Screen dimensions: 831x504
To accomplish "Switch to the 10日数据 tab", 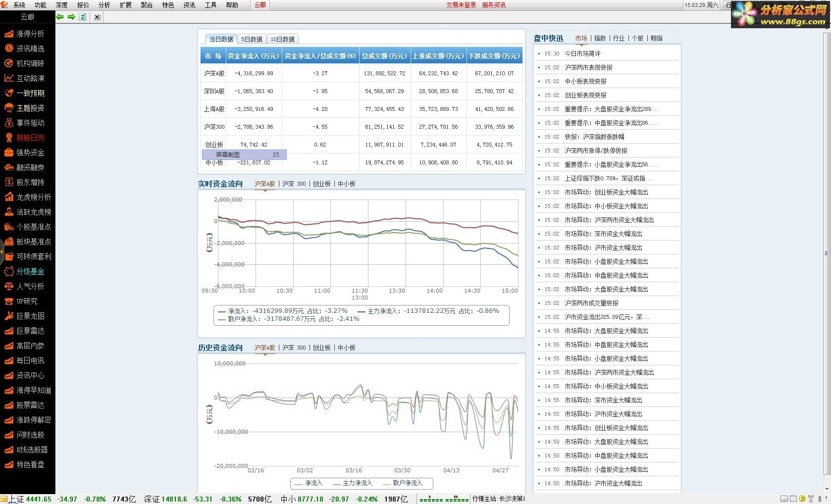I will coord(282,39).
